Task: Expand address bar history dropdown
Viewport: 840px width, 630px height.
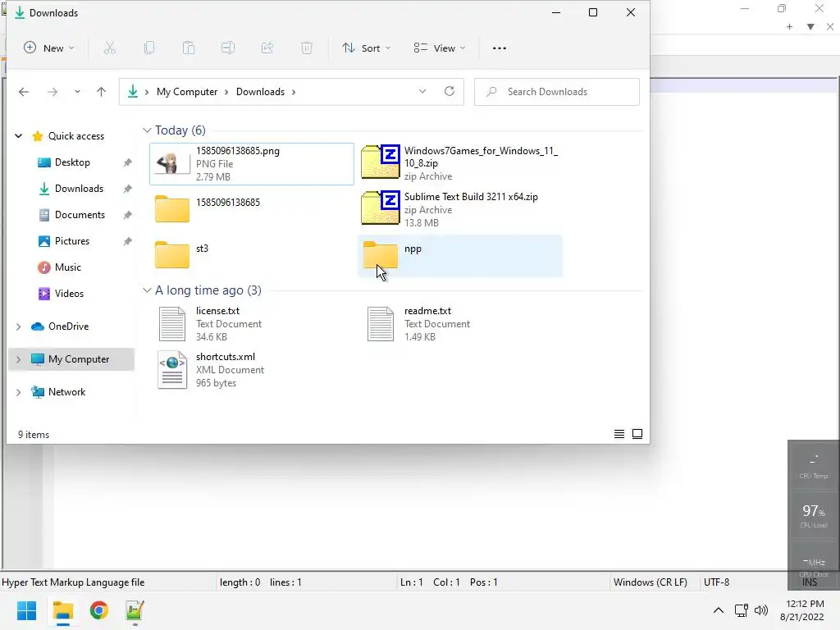Action: pos(422,91)
